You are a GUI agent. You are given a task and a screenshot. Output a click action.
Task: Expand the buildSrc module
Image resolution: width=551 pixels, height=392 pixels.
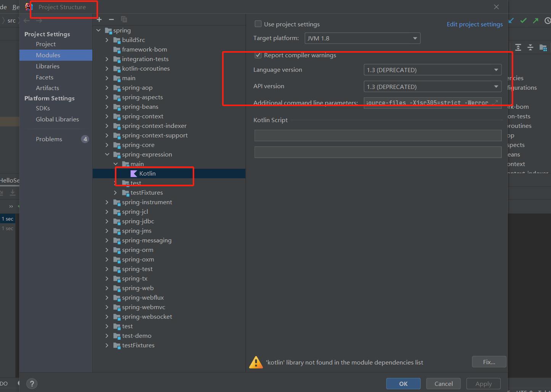(x=107, y=40)
